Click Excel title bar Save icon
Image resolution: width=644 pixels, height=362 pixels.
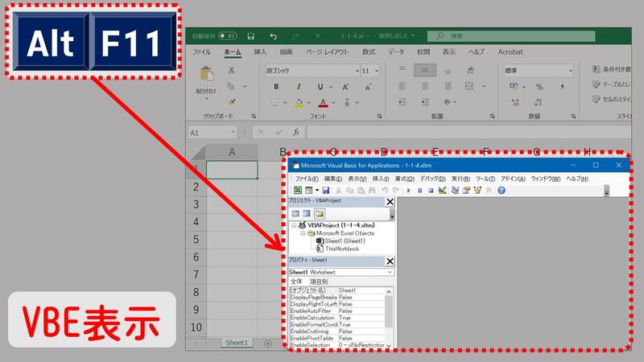click(x=250, y=36)
